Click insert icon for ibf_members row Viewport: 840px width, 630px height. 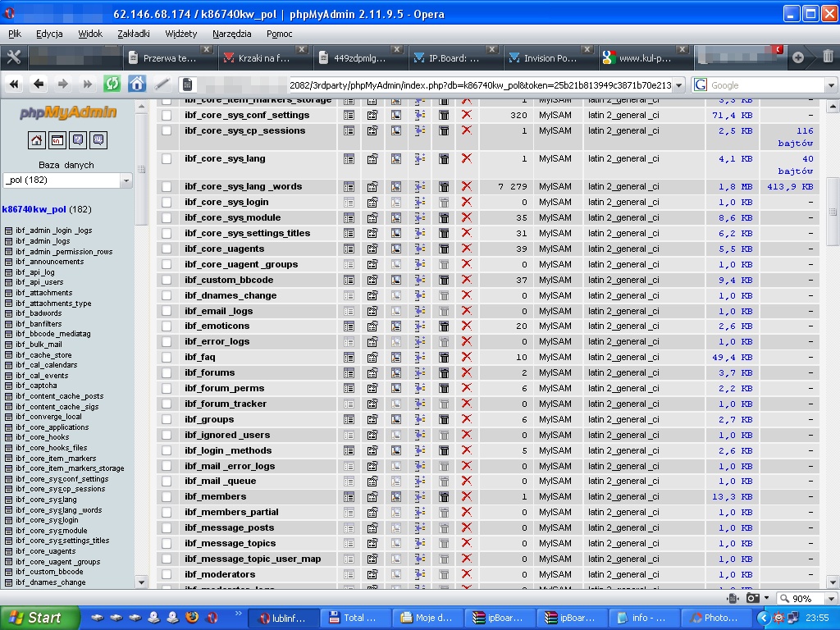click(x=420, y=497)
